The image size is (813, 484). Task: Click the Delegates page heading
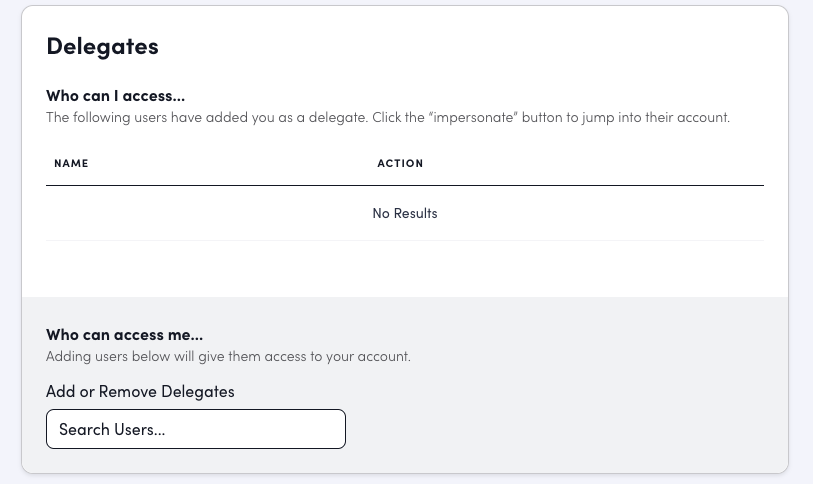pyautogui.click(x=102, y=45)
